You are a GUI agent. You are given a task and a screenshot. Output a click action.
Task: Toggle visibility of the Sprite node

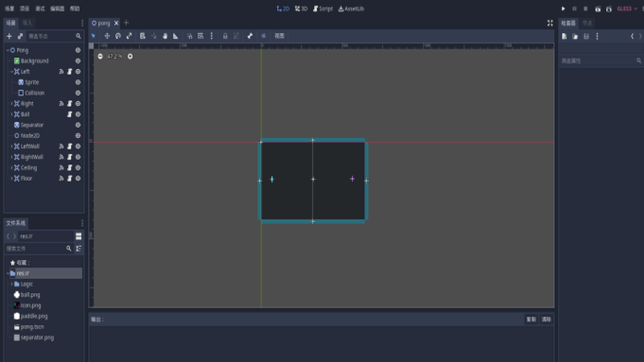(78, 82)
